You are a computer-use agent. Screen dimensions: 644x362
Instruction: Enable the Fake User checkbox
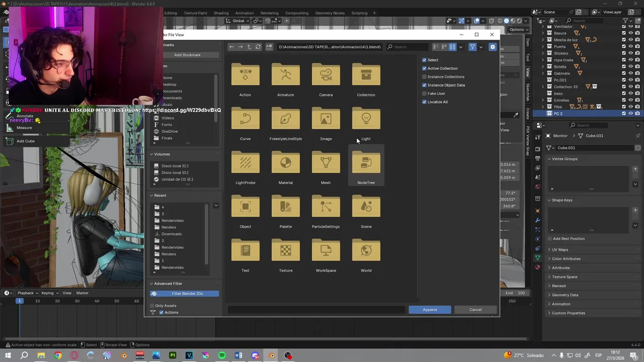click(424, 94)
